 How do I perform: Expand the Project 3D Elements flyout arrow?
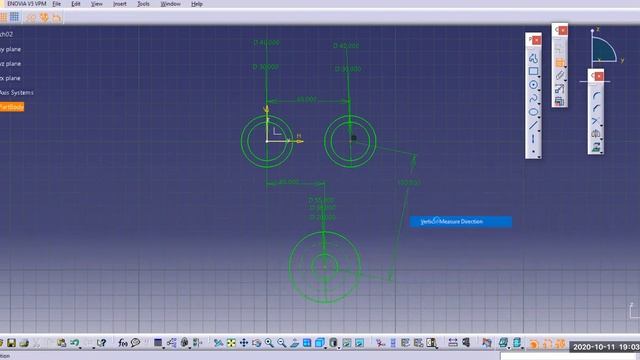pos(602,152)
